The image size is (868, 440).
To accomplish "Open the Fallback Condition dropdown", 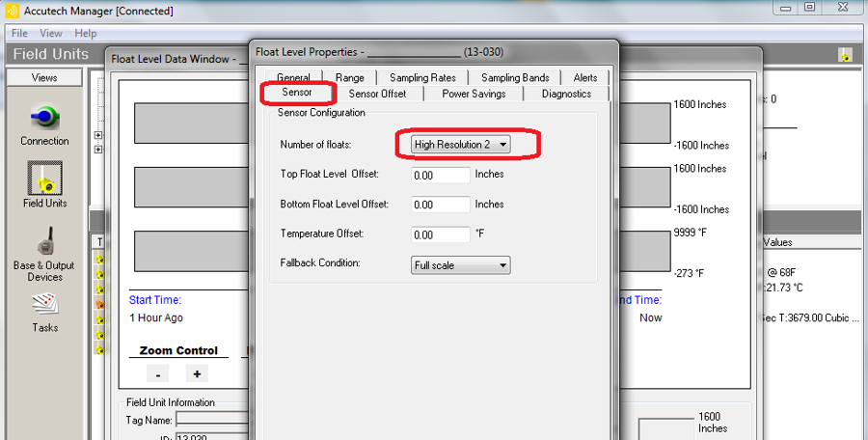I will (461, 265).
